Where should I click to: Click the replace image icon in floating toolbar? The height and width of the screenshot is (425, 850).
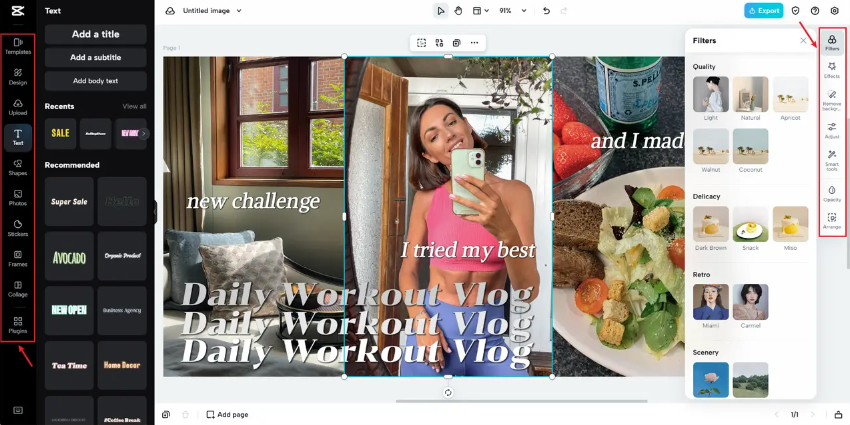coord(439,43)
